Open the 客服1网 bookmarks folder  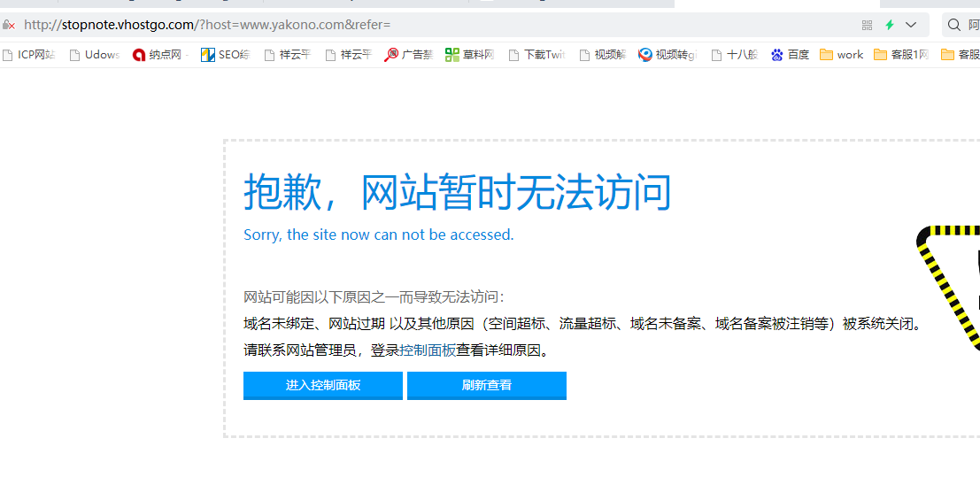(901, 55)
